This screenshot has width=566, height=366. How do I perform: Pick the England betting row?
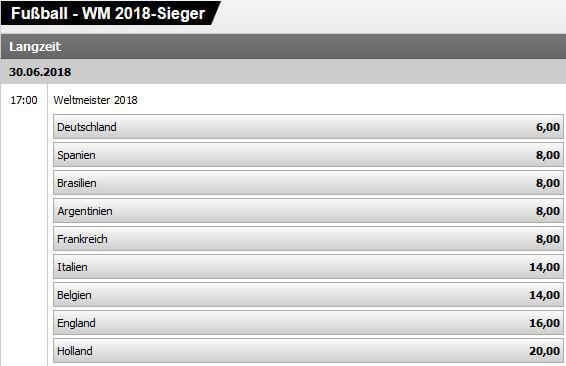[308, 323]
